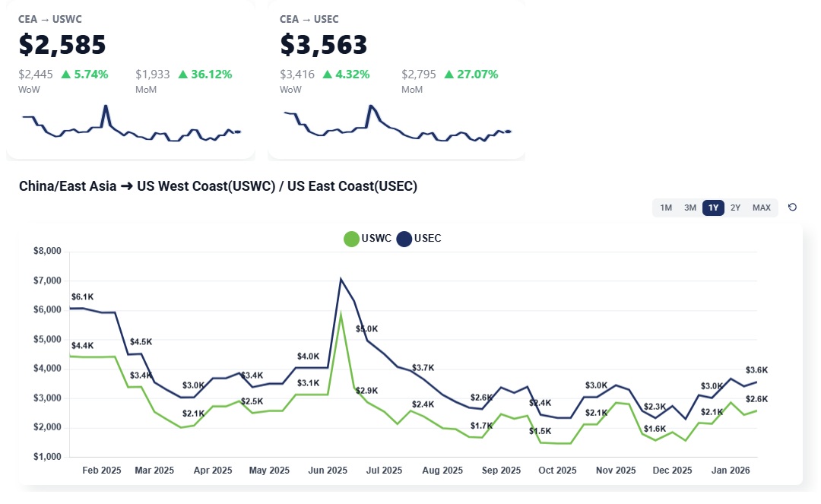Select the 2Y time range
This screenshot has width=821, height=504.
[735, 208]
